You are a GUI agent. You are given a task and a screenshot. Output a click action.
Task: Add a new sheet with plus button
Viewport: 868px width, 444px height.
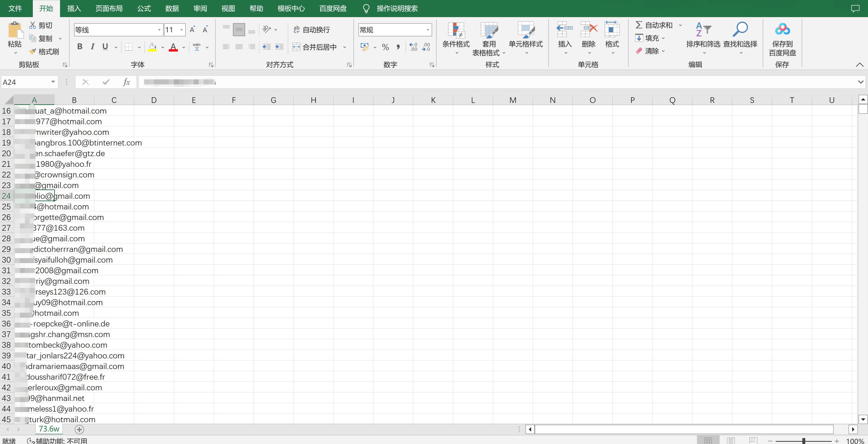pyautogui.click(x=79, y=430)
